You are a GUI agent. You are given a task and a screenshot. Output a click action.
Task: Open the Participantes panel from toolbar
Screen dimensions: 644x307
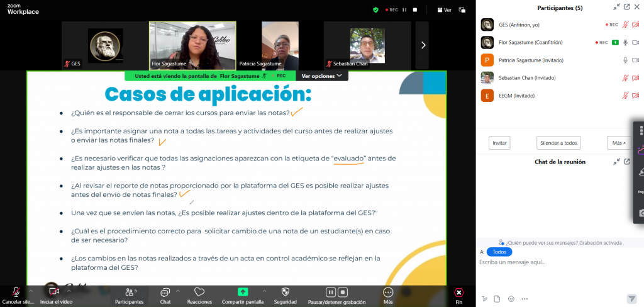[129, 292]
